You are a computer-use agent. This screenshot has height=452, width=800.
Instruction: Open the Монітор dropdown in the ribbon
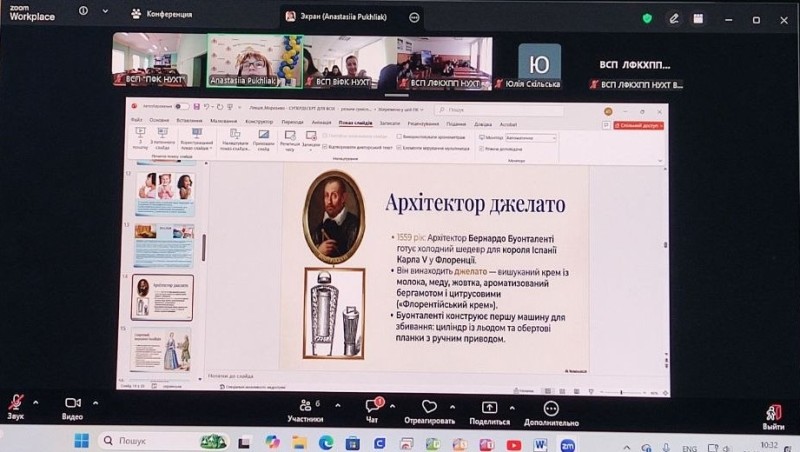531,138
